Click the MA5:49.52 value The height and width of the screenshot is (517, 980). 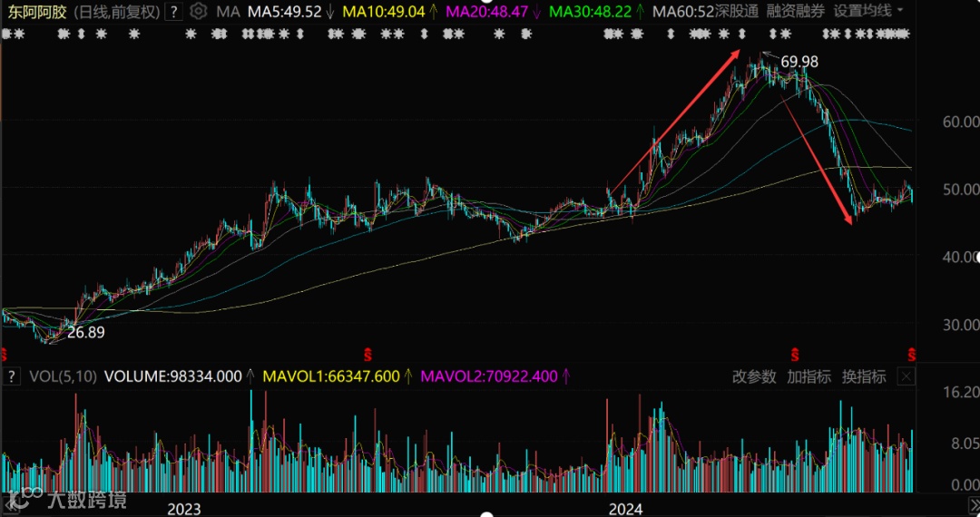[x=284, y=11]
